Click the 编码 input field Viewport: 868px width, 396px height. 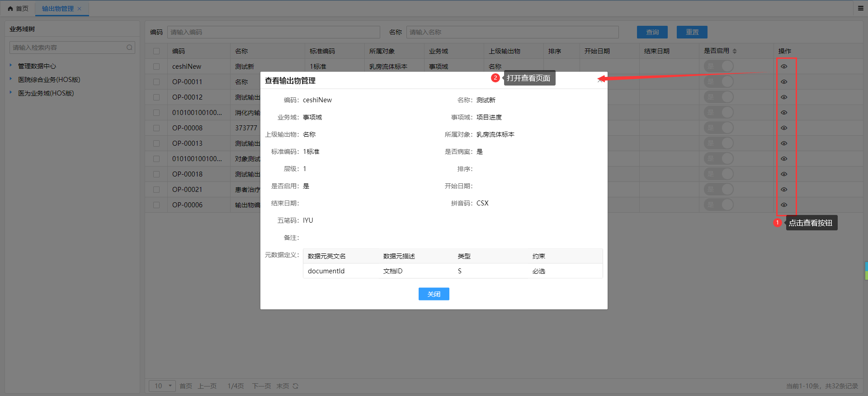[x=274, y=32]
